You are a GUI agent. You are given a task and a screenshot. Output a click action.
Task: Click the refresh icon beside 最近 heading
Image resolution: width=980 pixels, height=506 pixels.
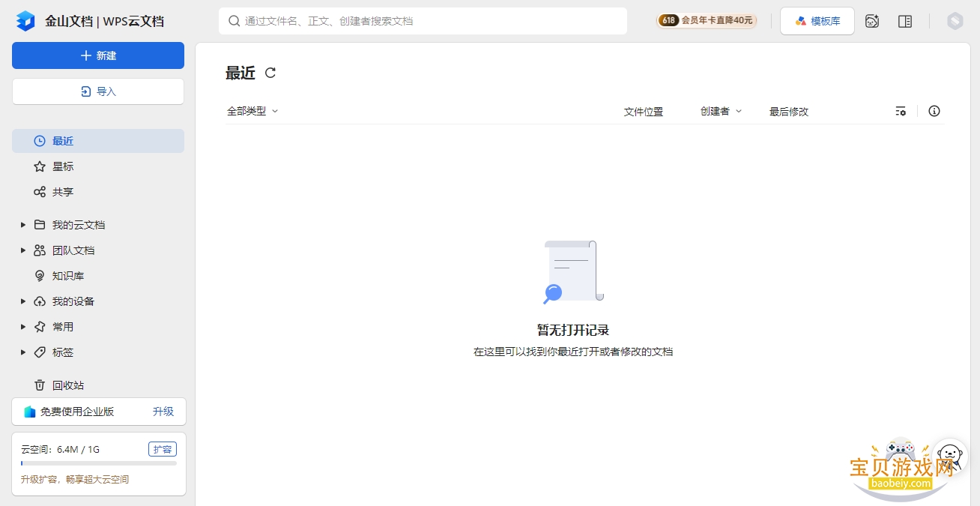pyautogui.click(x=270, y=73)
